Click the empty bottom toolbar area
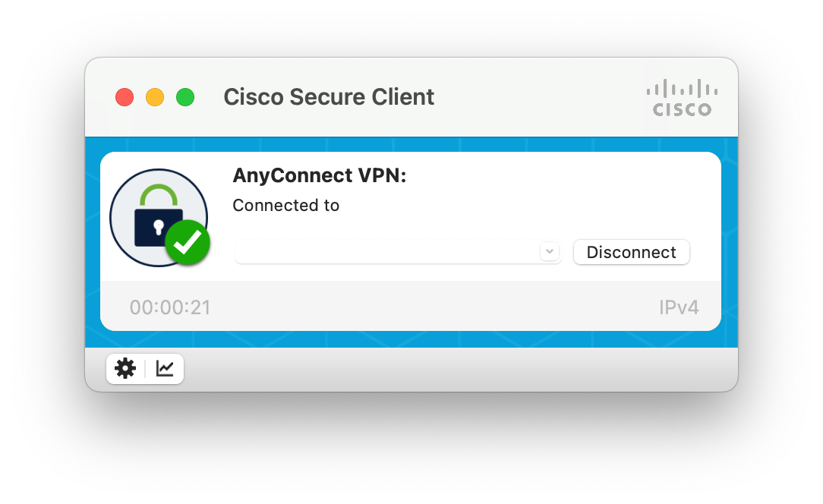The image size is (823, 504). point(456,369)
